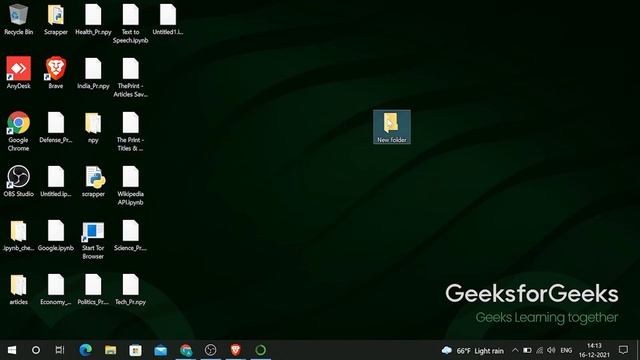Image resolution: width=640 pixels, height=360 pixels.
Task: Select the ipynb_che folder icon
Action: pos(18,235)
